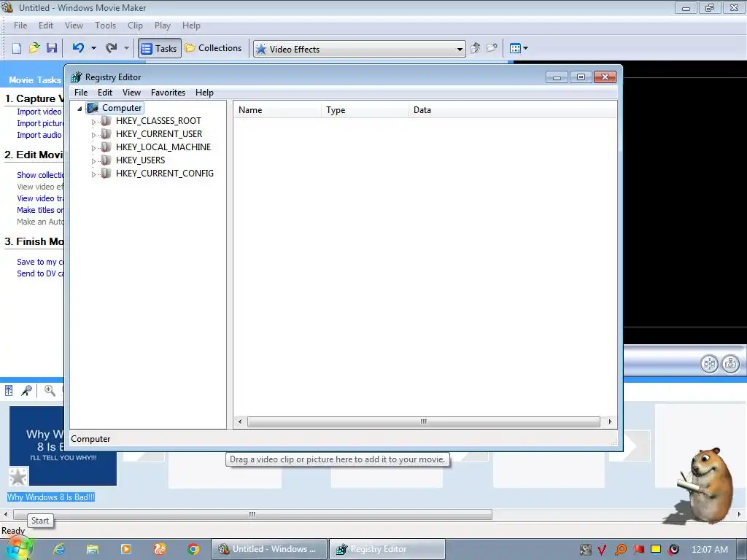
Task: Open Movie Maker File menu
Action: point(20,26)
